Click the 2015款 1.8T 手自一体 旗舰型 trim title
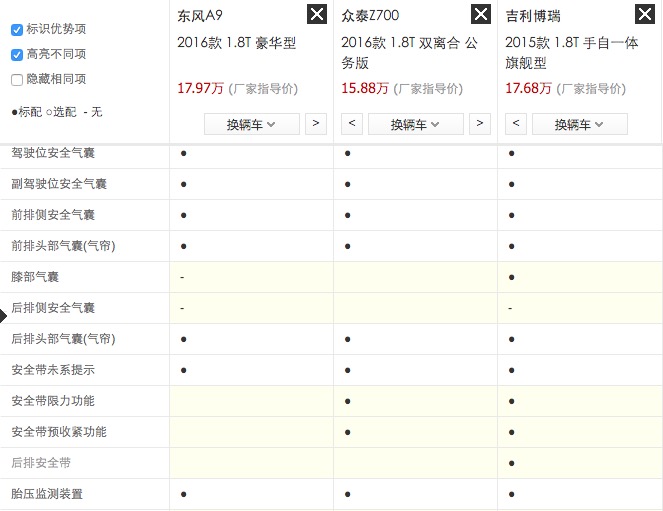 tap(572, 53)
